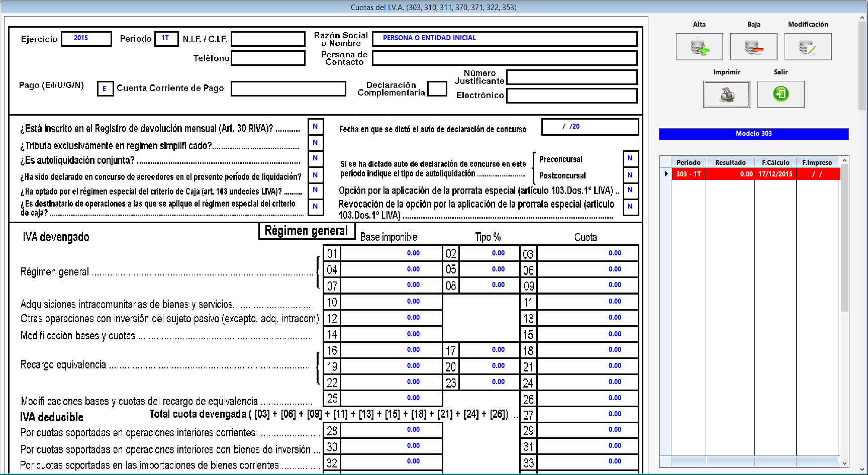This screenshot has width=868, height=475.
Task: Click the Pago field showing E
Action: 105,89
